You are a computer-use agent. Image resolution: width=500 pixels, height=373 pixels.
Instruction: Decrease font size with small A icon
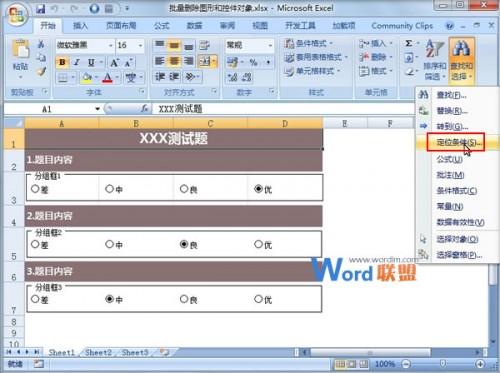[x=129, y=62]
